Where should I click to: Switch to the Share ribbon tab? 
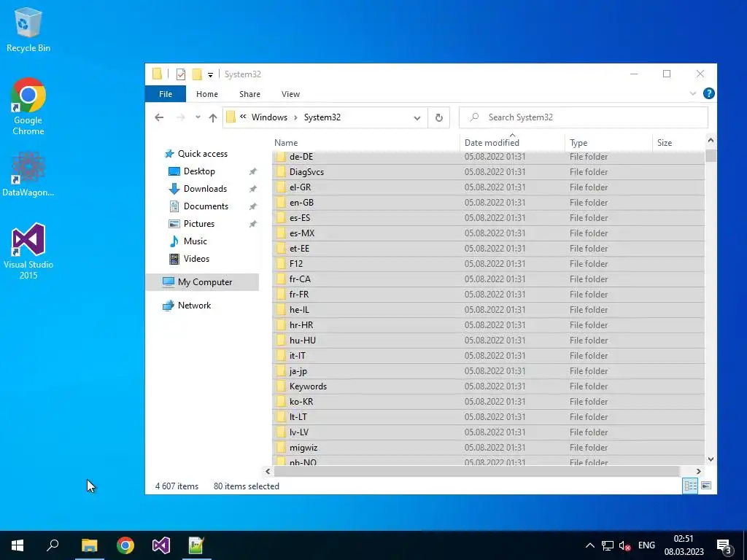pyautogui.click(x=249, y=94)
